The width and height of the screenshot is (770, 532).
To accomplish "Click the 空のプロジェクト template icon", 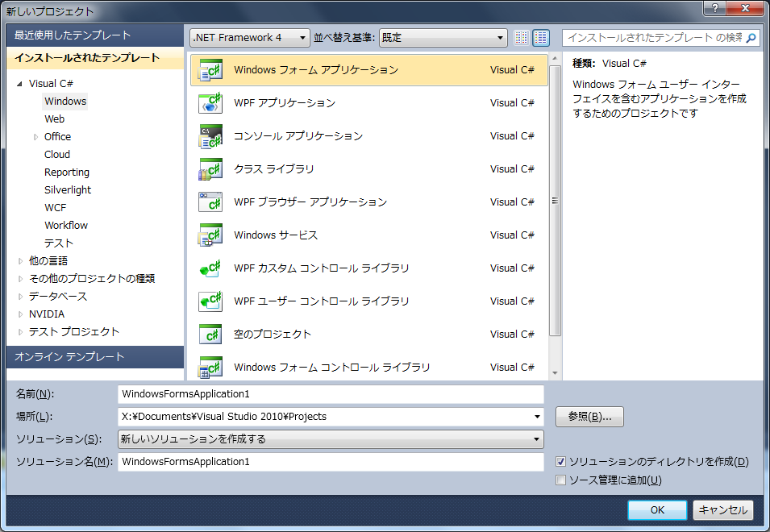I will [210, 335].
